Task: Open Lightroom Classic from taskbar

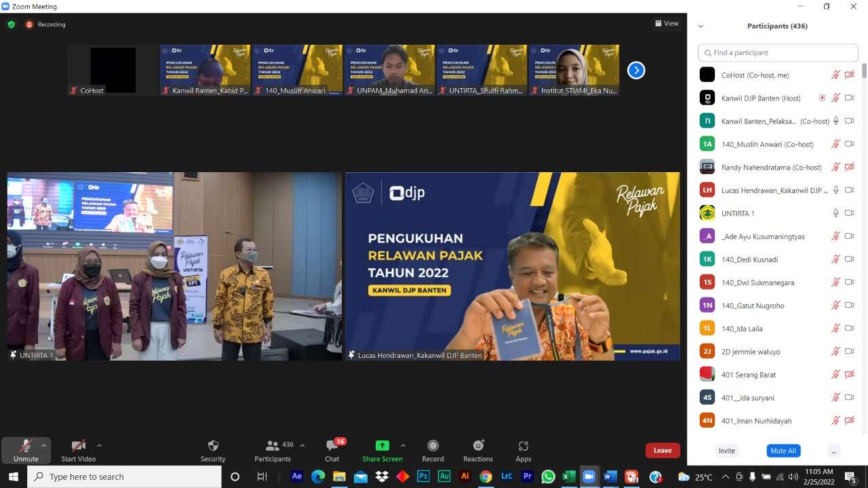Action: pyautogui.click(x=507, y=476)
